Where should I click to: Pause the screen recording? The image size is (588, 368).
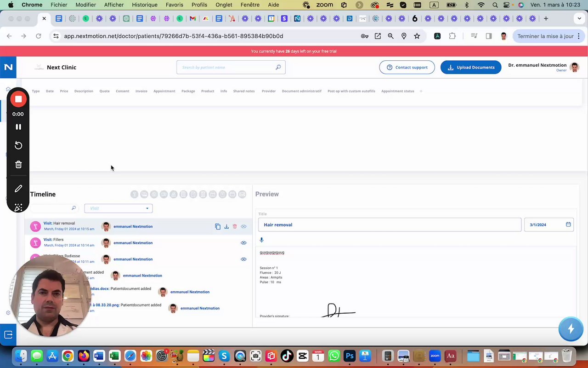click(x=18, y=126)
